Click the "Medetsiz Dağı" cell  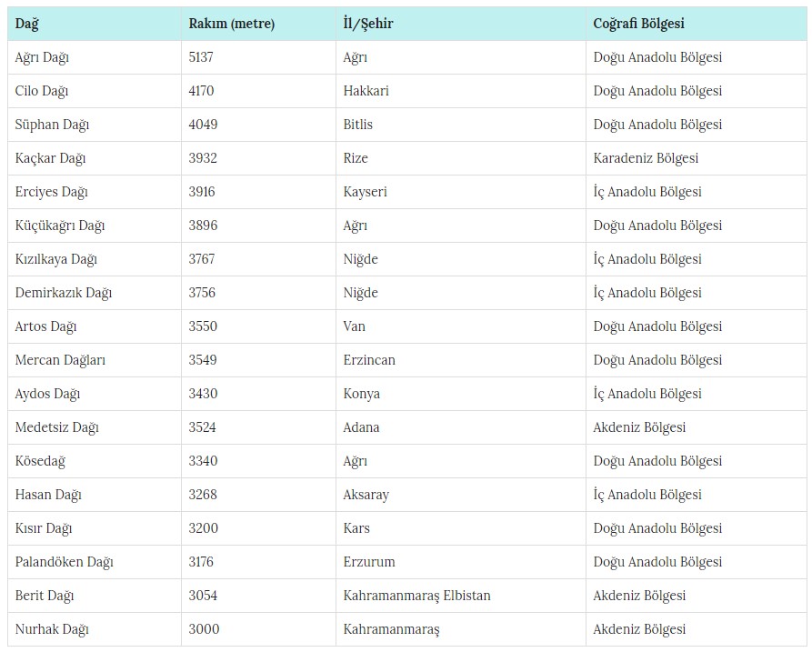click(x=56, y=427)
